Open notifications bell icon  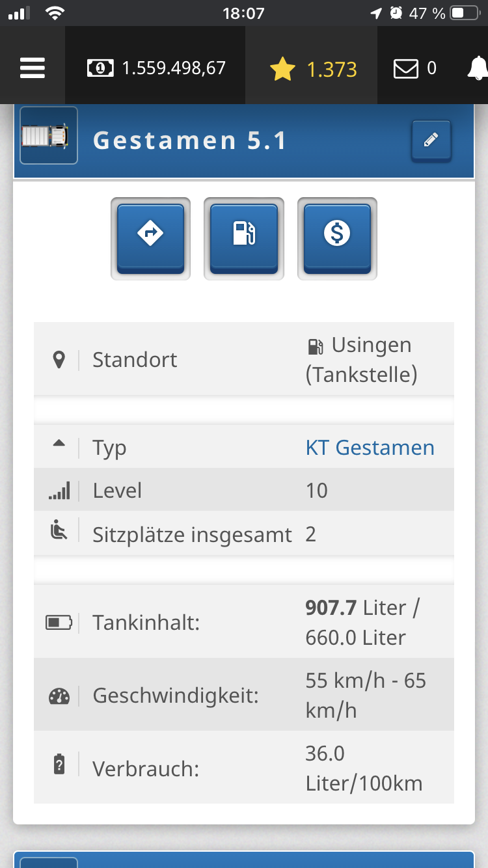click(478, 68)
